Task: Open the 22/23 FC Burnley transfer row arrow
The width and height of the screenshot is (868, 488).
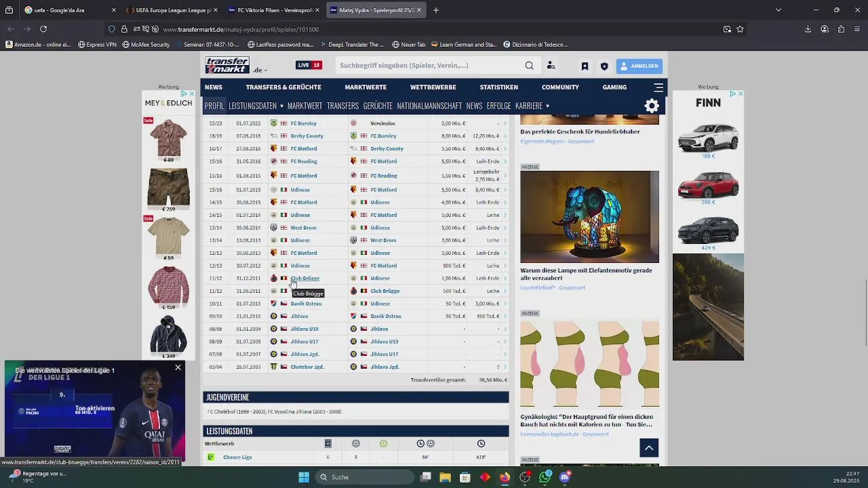Action: 505,123
